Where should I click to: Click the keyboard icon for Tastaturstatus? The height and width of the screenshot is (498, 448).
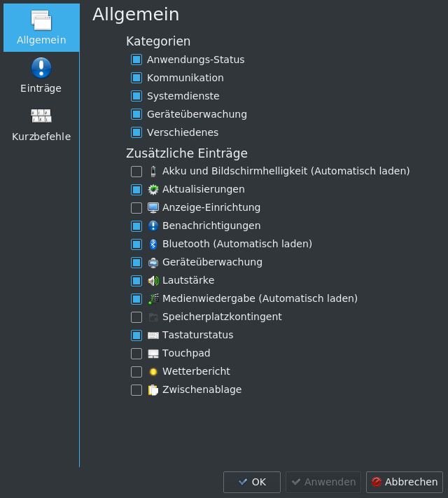pos(153,336)
